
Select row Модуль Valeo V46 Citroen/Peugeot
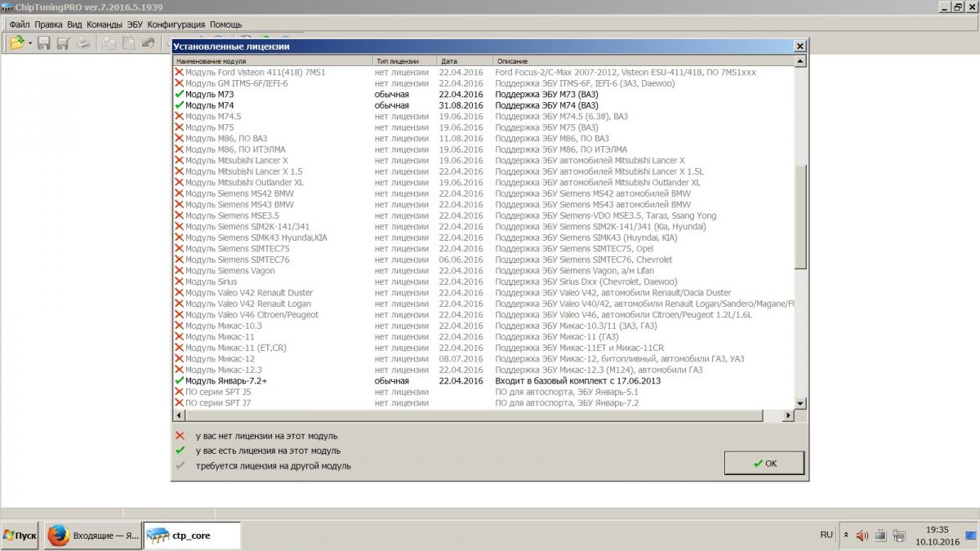[x=483, y=314]
